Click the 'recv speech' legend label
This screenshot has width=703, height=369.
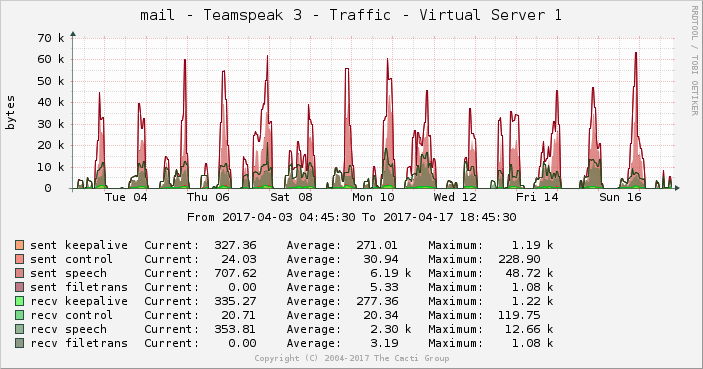tap(69, 329)
